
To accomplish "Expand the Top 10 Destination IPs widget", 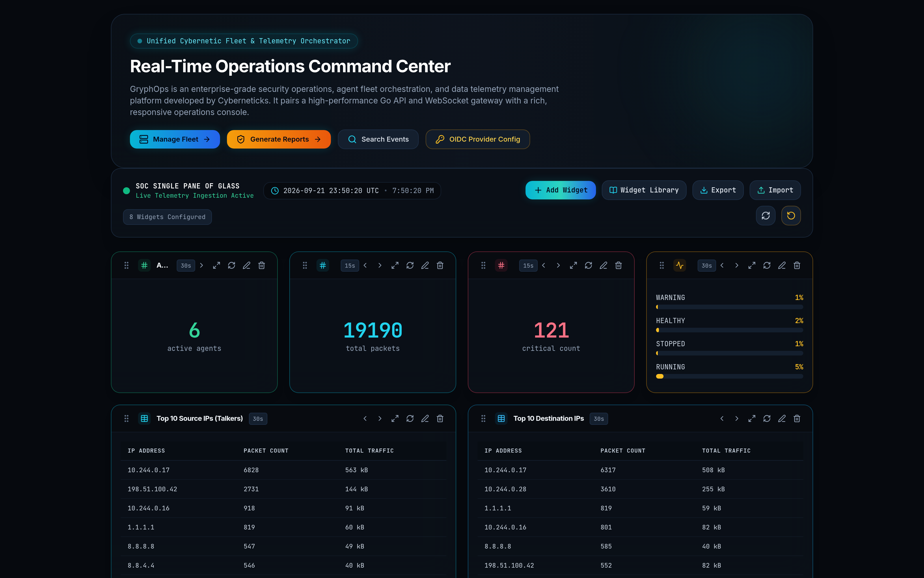I will coord(752,418).
